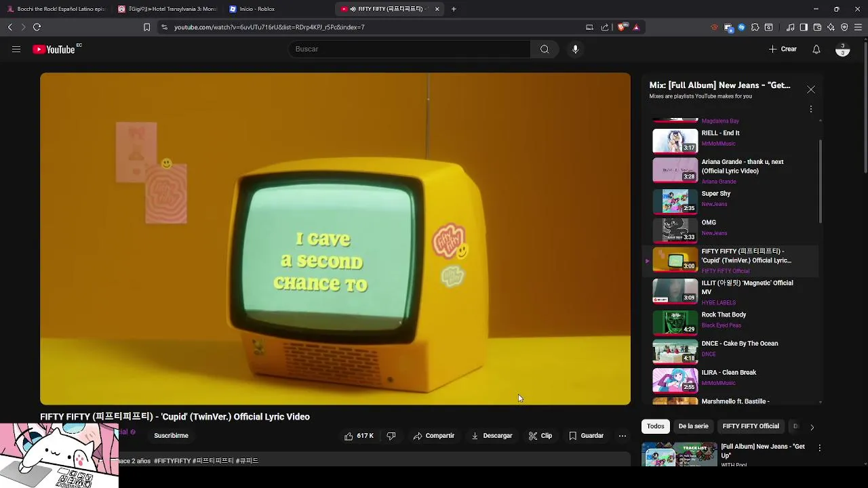Start voice search with the microphone
868x488 pixels.
click(x=575, y=49)
